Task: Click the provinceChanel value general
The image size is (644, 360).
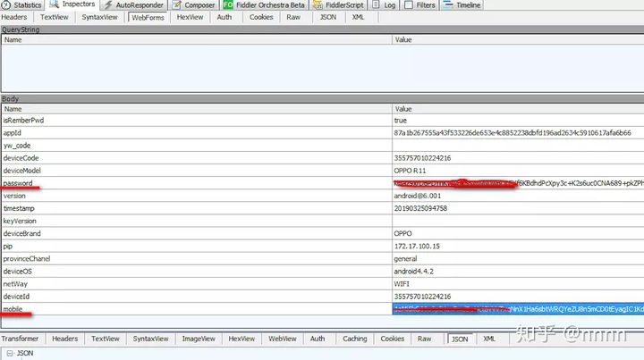Action: 405,259
